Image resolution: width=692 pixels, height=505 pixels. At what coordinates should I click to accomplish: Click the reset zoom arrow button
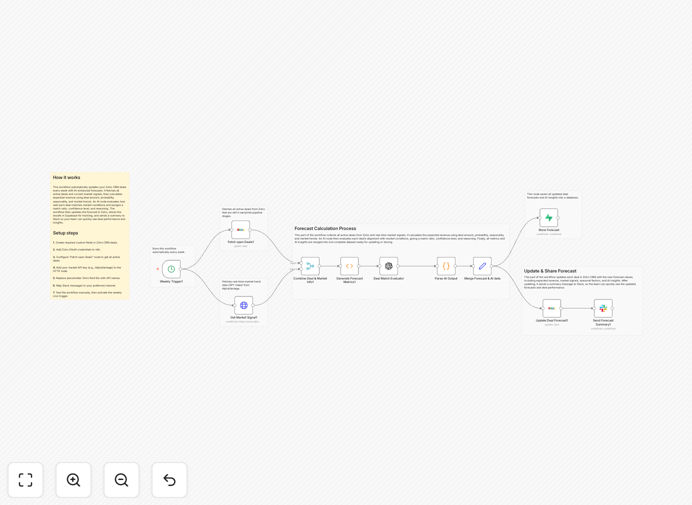169,480
